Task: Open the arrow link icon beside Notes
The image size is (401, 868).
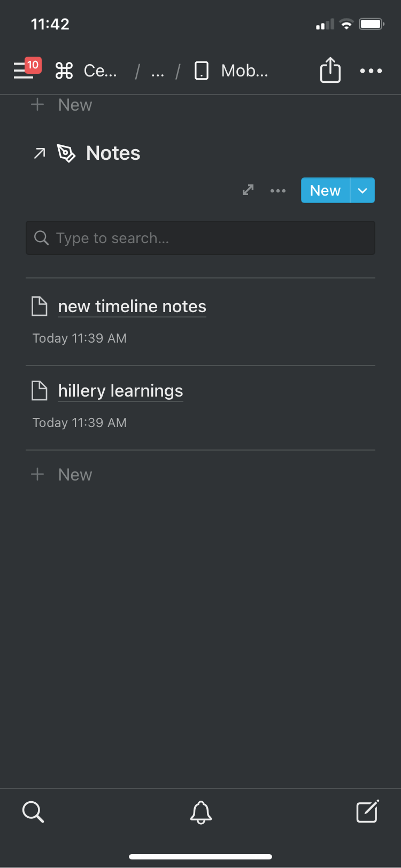Action: (39, 153)
